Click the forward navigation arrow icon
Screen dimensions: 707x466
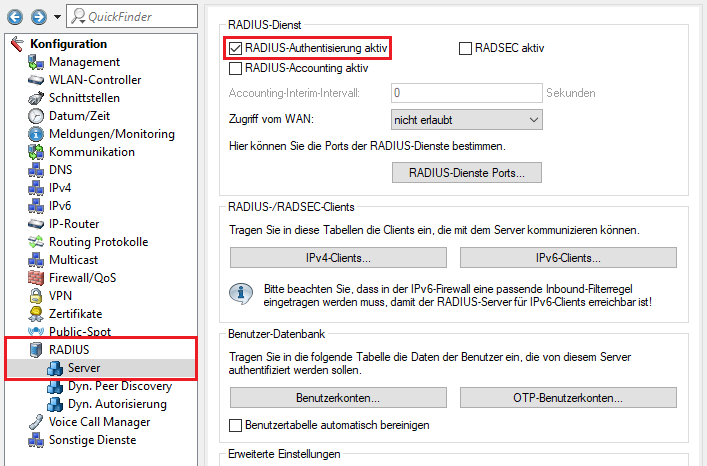pyautogui.click(x=39, y=17)
